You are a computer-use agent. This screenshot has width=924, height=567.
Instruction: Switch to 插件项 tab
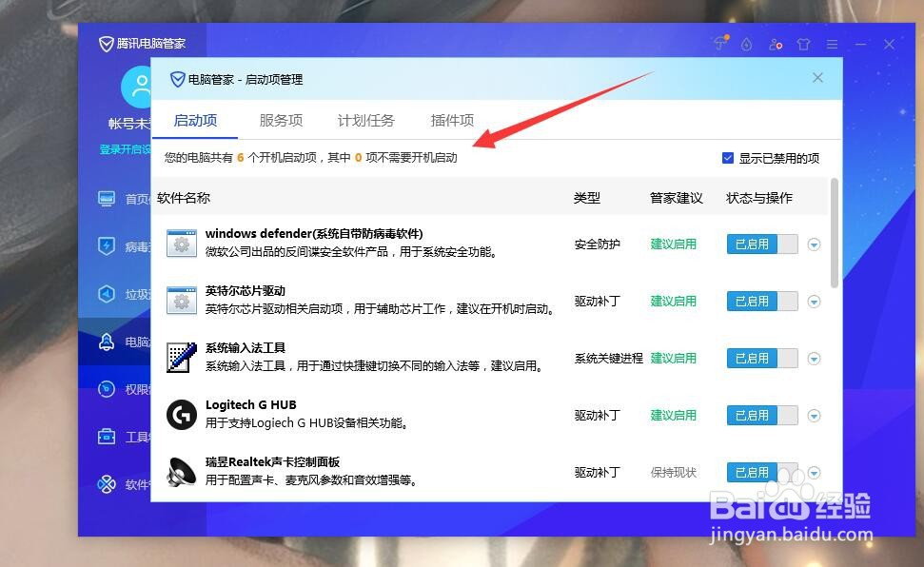[x=452, y=120]
